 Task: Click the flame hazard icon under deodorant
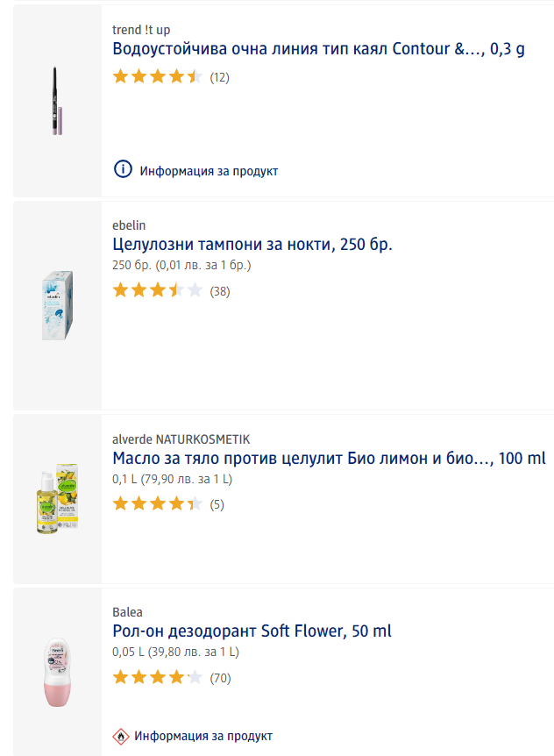[122, 736]
